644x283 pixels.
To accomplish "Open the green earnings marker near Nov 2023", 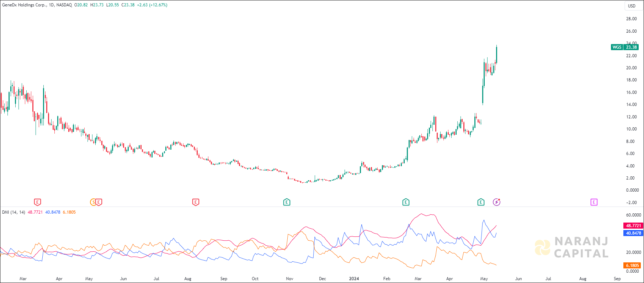I will pos(287,202).
